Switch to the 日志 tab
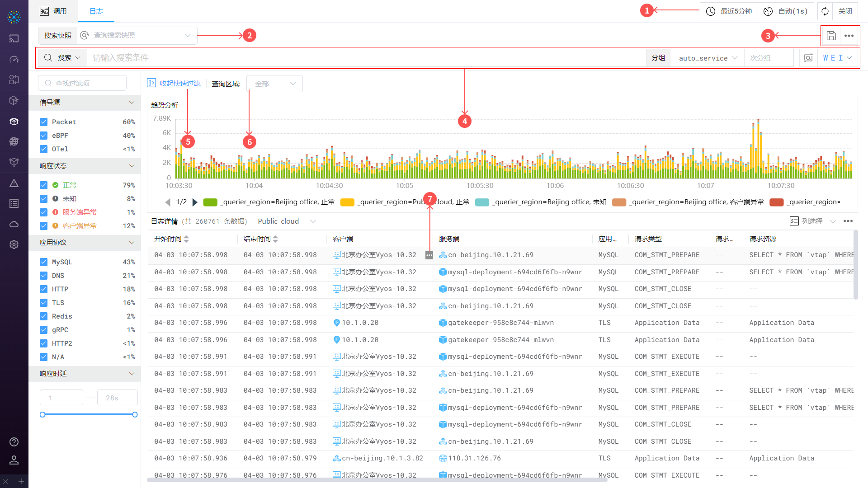The image size is (868, 488). (96, 11)
